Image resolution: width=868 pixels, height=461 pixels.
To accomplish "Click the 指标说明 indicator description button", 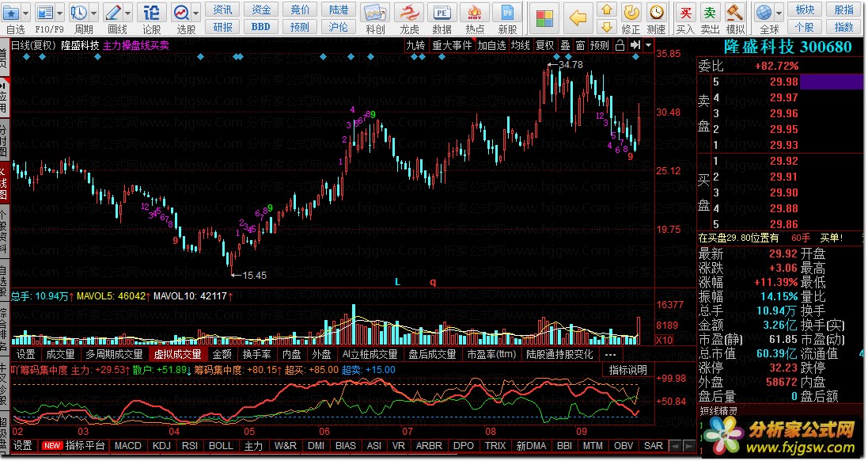I will point(627,370).
